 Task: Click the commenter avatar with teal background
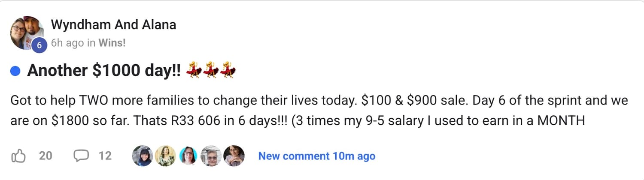pyautogui.click(x=188, y=156)
